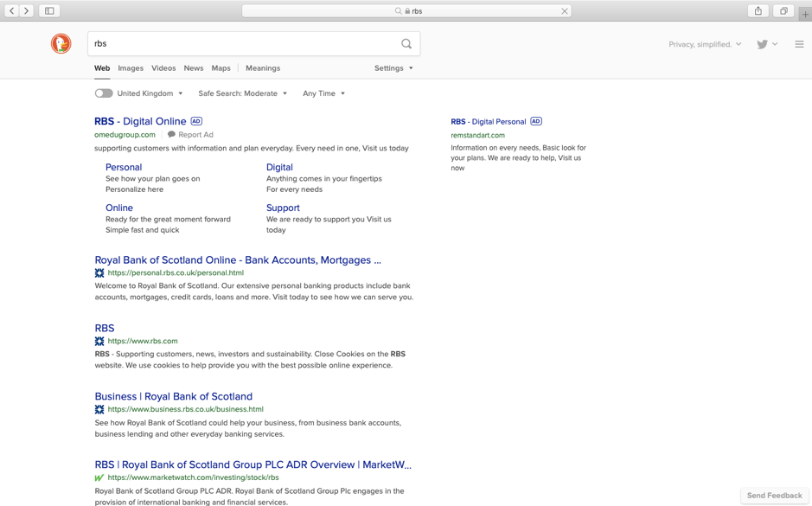Click the AD badge beside Digital Online
The image size is (812, 506).
click(196, 121)
